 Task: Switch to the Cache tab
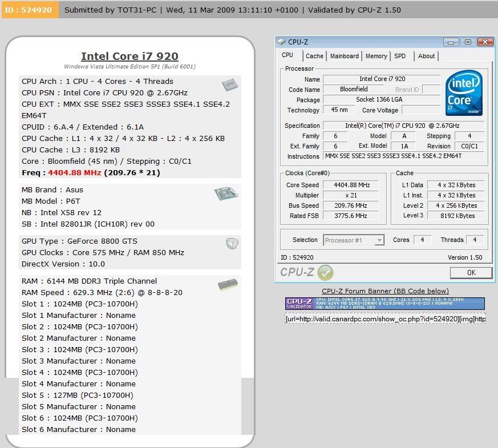click(x=314, y=56)
